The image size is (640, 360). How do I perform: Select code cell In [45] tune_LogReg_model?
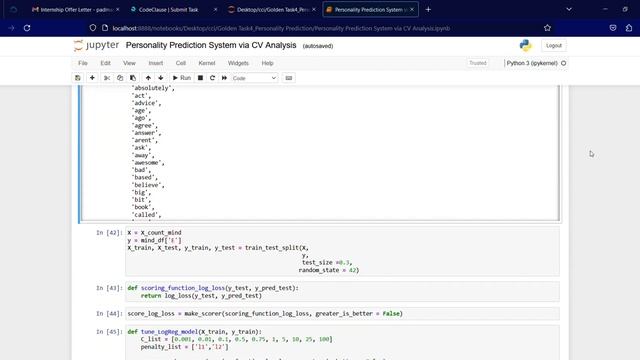pos(342,343)
